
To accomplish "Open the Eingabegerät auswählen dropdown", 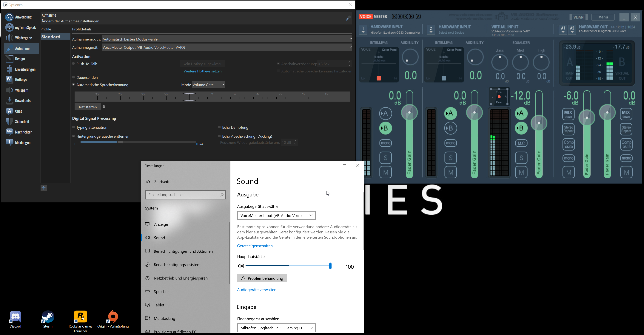I will coord(276,328).
